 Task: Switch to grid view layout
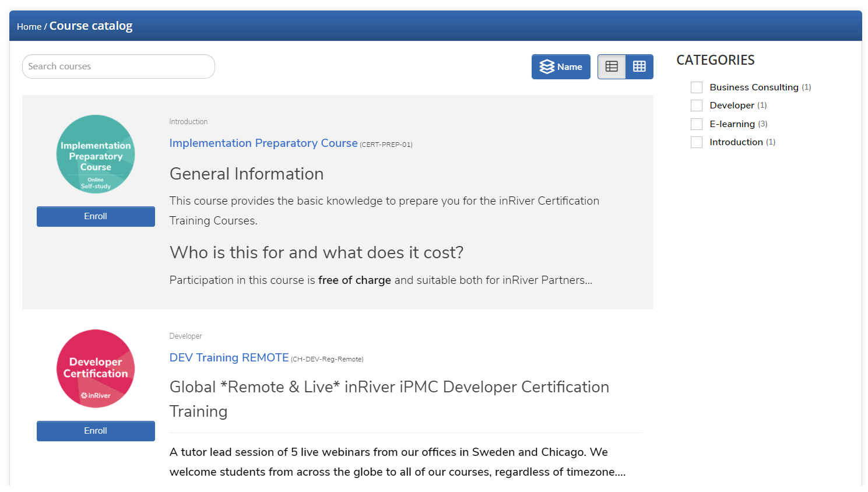coord(639,66)
